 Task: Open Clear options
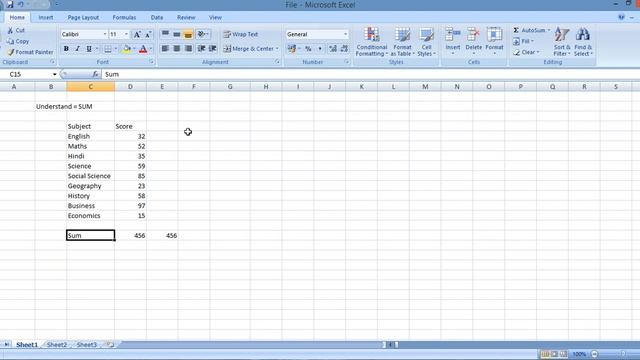(526, 52)
